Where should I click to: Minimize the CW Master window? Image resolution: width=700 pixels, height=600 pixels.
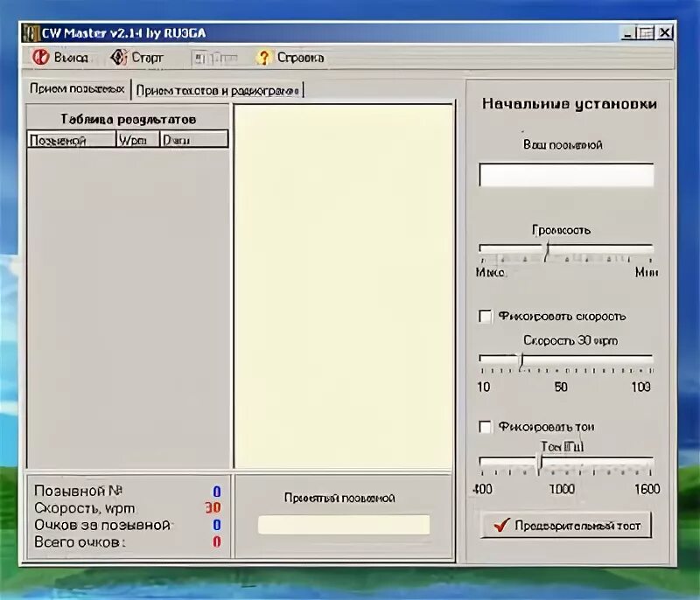628,33
